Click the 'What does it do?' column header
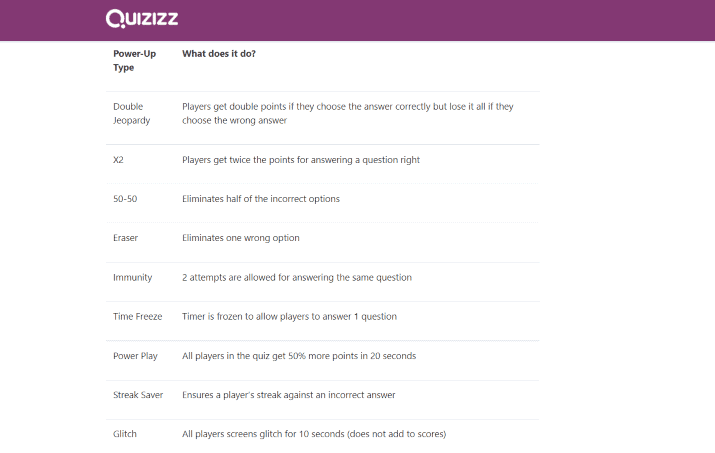This screenshot has height=453, width=715. click(x=219, y=53)
